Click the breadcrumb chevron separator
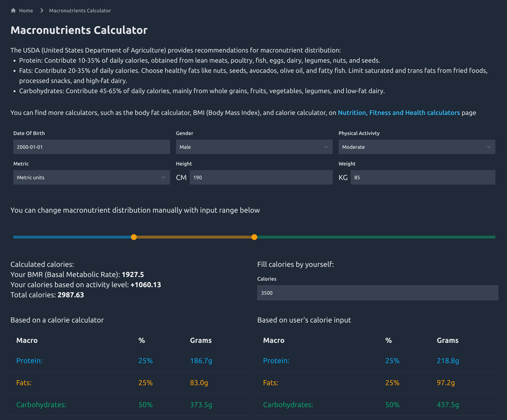507x420 pixels. coord(42,10)
